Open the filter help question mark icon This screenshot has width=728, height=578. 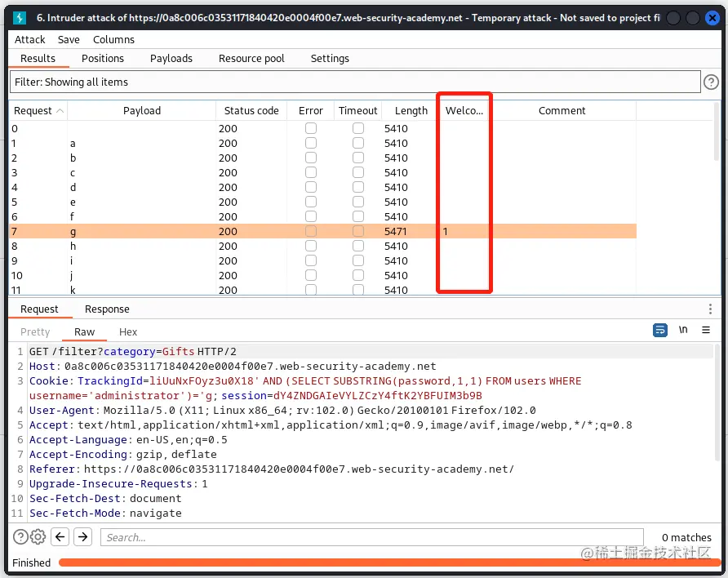point(711,82)
